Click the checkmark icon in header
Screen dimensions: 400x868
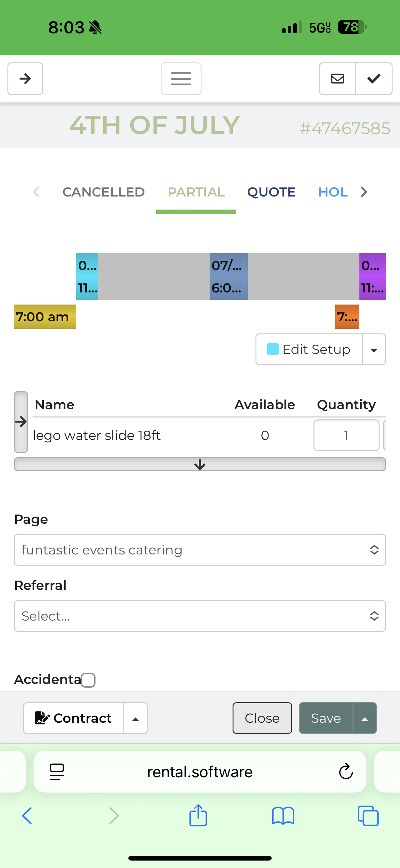coord(374,79)
